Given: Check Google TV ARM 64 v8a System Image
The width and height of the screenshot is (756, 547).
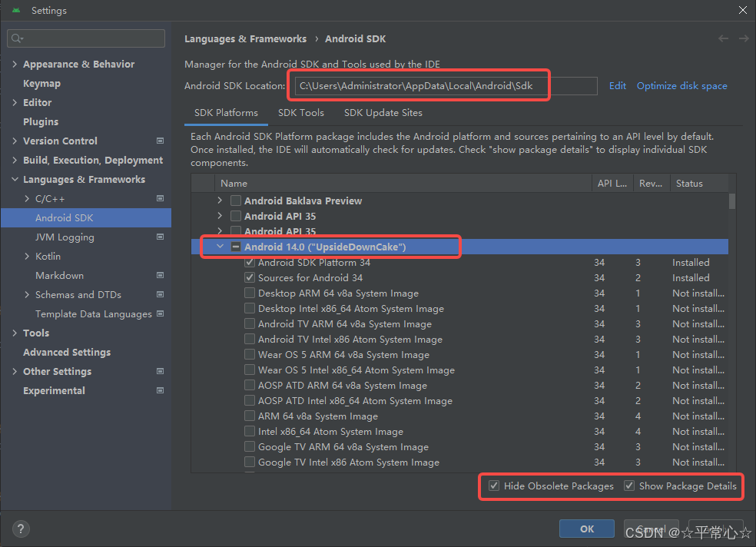Looking at the screenshot, I should (x=250, y=446).
